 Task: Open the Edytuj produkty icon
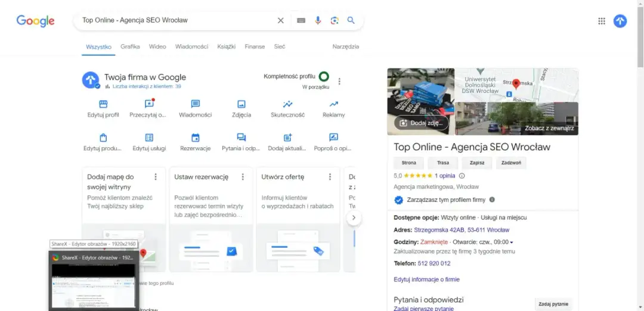[x=103, y=138]
